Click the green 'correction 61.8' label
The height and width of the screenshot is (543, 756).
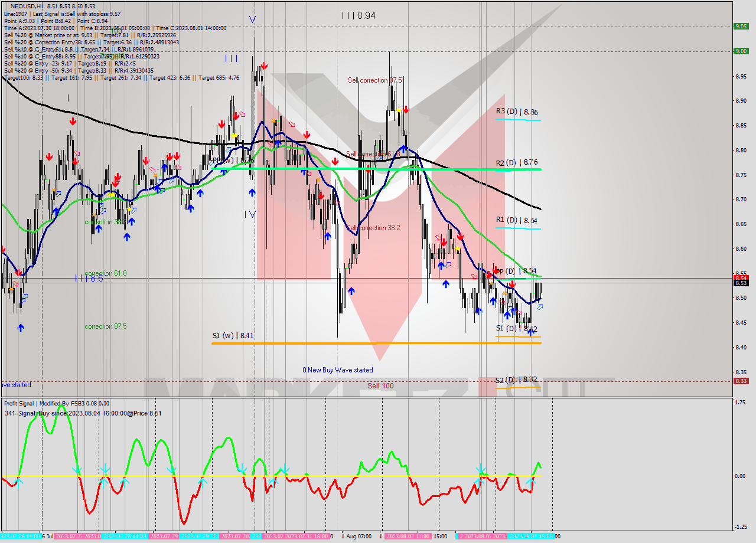point(106,273)
